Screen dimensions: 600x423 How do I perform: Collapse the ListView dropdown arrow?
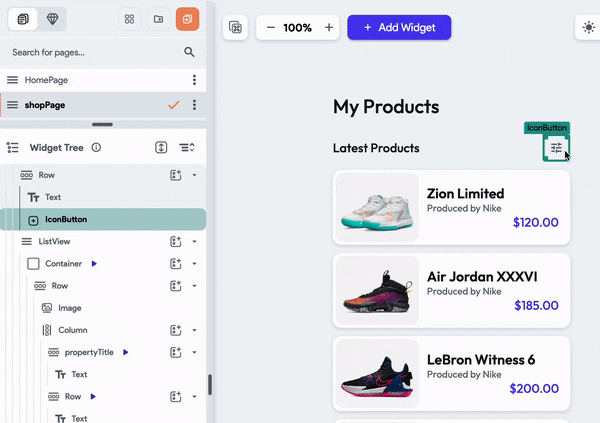point(194,242)
